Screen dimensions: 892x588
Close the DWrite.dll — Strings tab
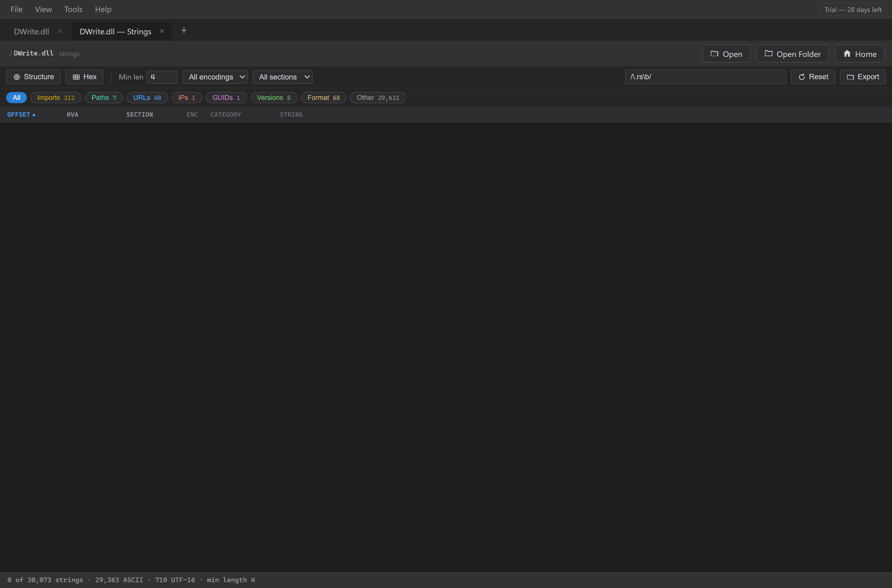click(162, 31)
